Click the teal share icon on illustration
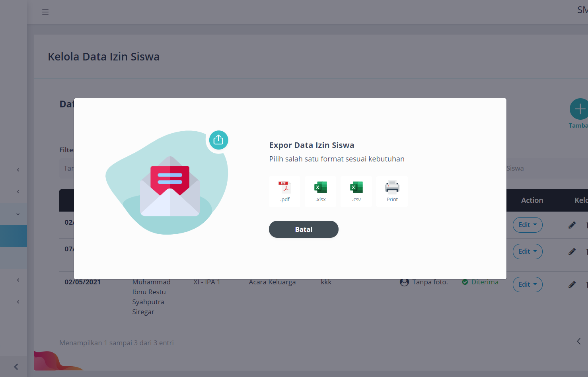 218,140
